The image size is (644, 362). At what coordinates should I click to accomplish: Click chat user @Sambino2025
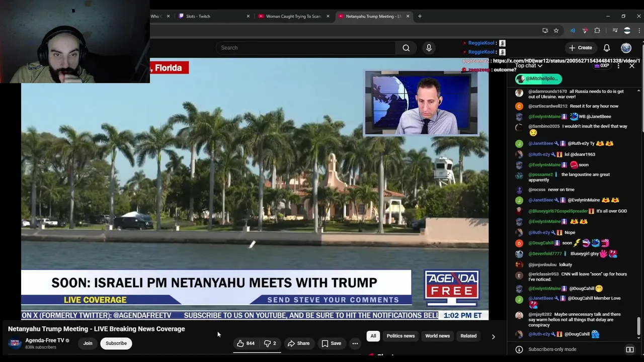544,126
